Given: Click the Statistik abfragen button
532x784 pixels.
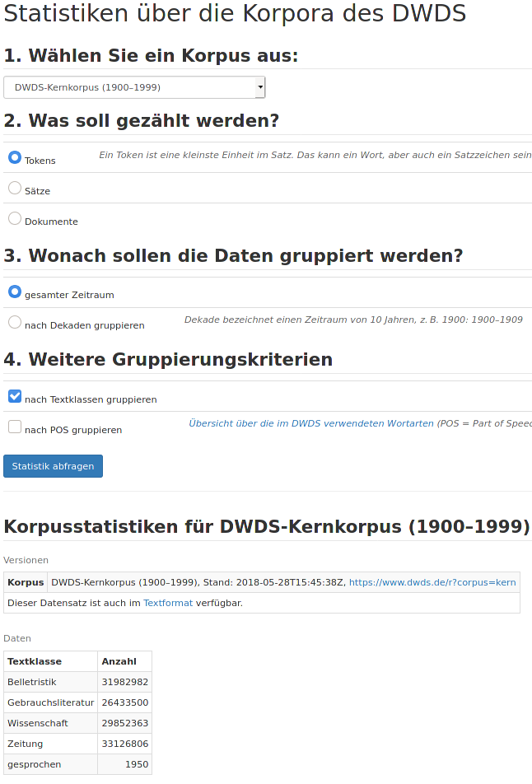Looking at the screenshot, I should pos(53,466).
